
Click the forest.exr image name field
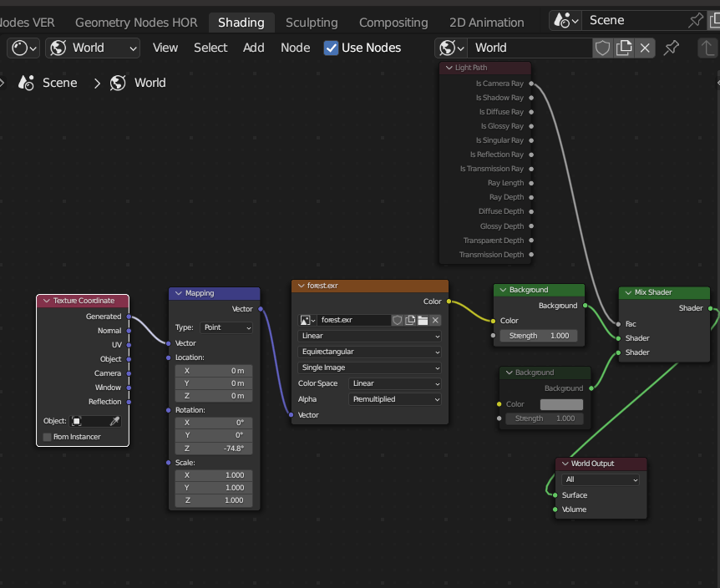(353, 320)
